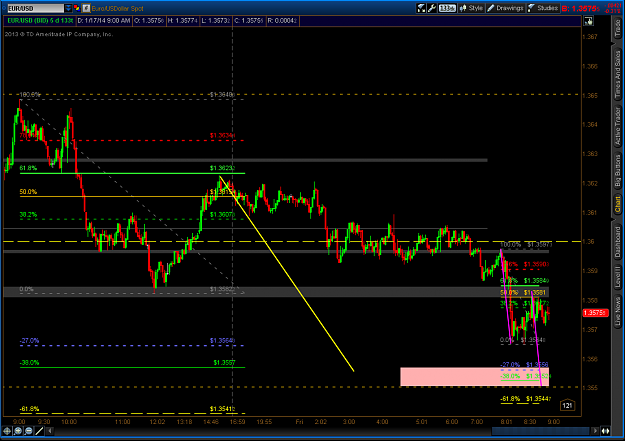This screenshot has width=625, height=441.
Task: Select the Chart side tab
Action: (617, 204)
